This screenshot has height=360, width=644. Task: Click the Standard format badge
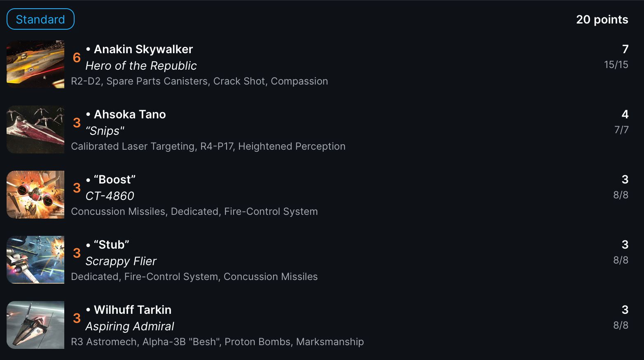[x=40, y=19]
